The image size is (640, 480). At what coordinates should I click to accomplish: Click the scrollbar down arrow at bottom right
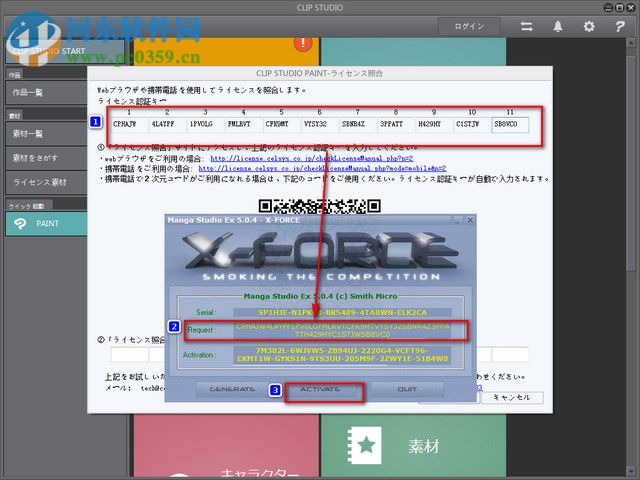(x=631, y=472)
